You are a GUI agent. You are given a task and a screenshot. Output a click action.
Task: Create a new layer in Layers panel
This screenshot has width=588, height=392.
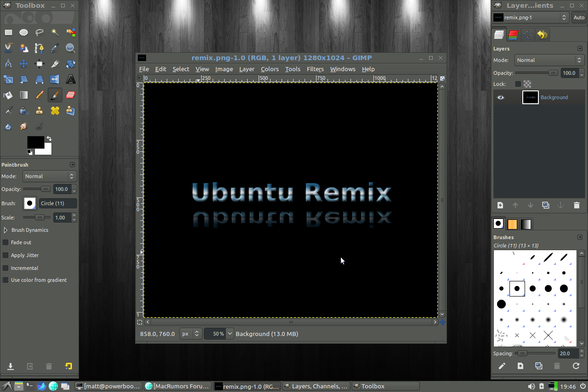pos(500,205)
